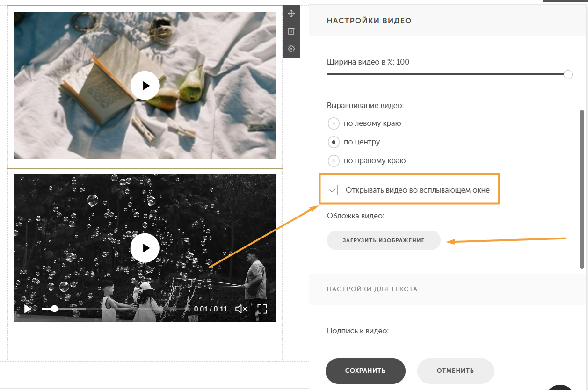
Task: Enter fullscreen on the bubbles video
Action: (262, 309)
